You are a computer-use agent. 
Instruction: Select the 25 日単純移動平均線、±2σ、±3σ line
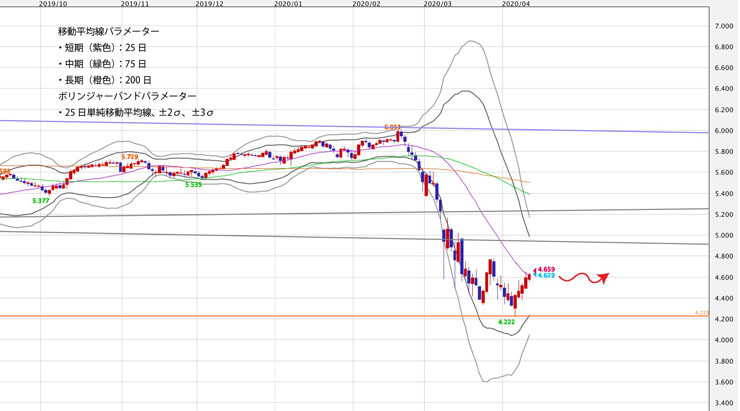pos(135,113)
